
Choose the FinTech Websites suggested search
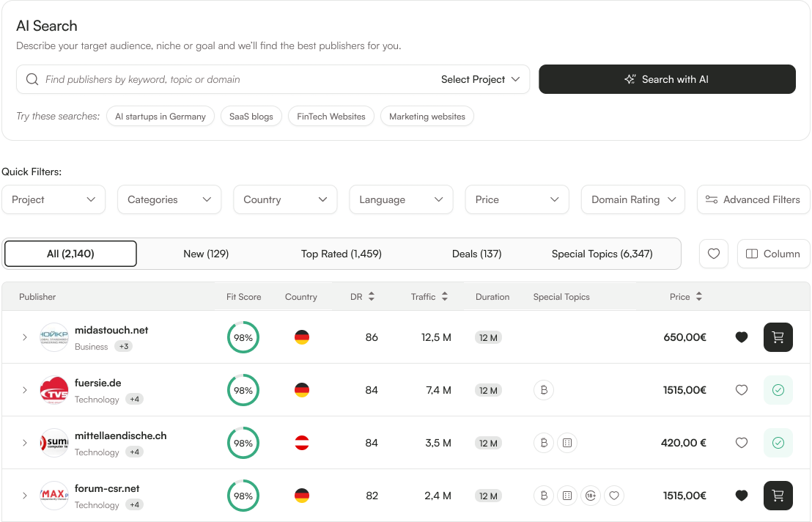331,117
